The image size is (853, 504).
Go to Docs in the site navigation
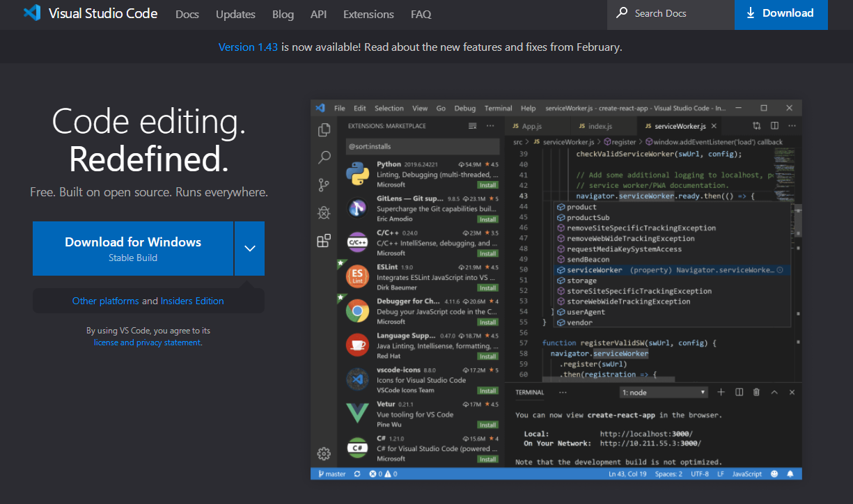tap(187, 14)
